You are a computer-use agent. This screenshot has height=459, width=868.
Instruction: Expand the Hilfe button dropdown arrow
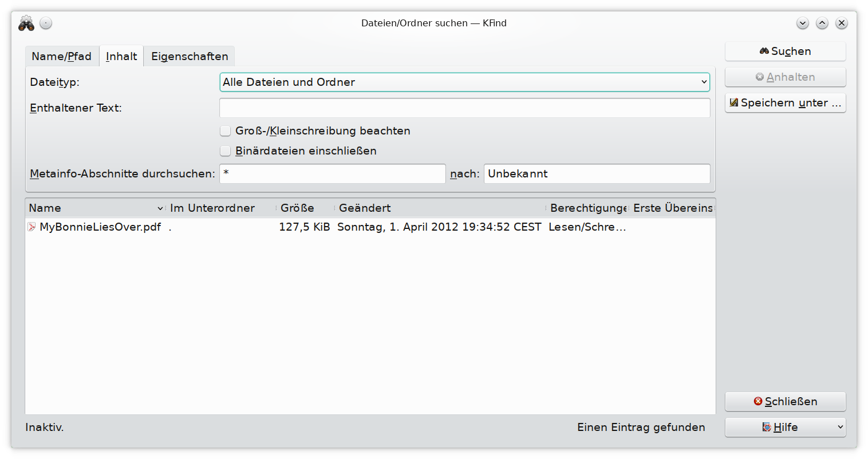(x=840, y=427)
